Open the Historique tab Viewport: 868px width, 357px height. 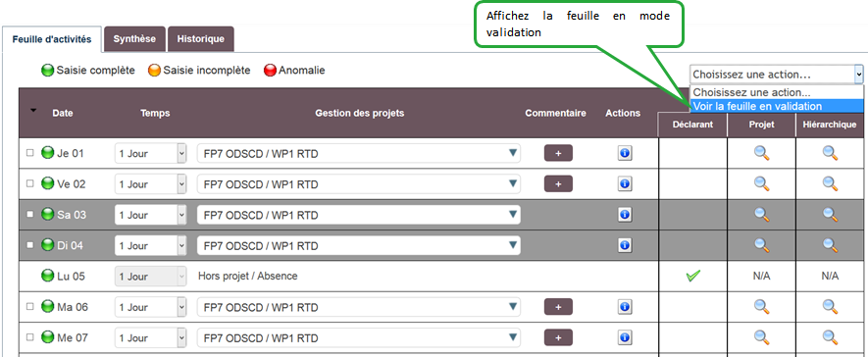pyautogui.click(x=200, y=39)
